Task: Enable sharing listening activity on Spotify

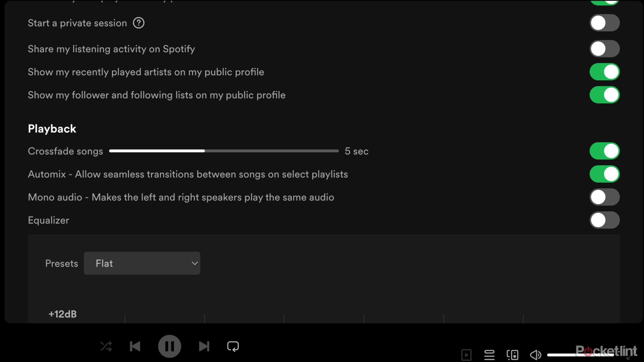Action: pos(605,49)
